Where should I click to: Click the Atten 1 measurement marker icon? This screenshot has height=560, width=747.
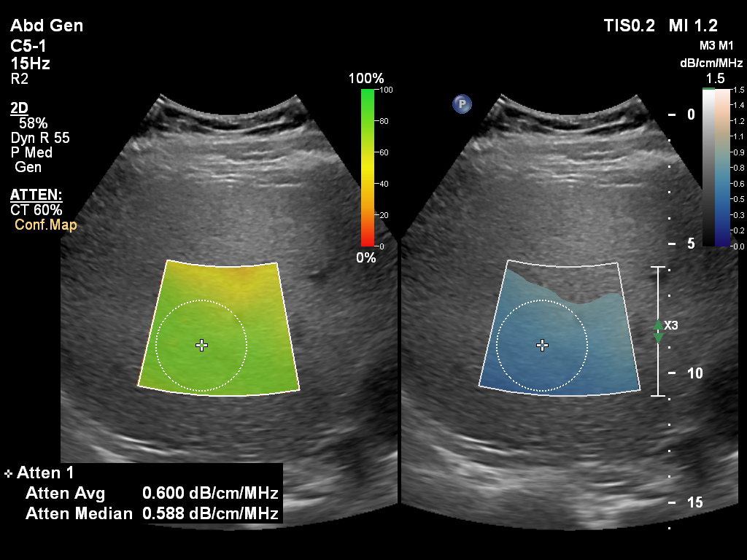point(8,474)
